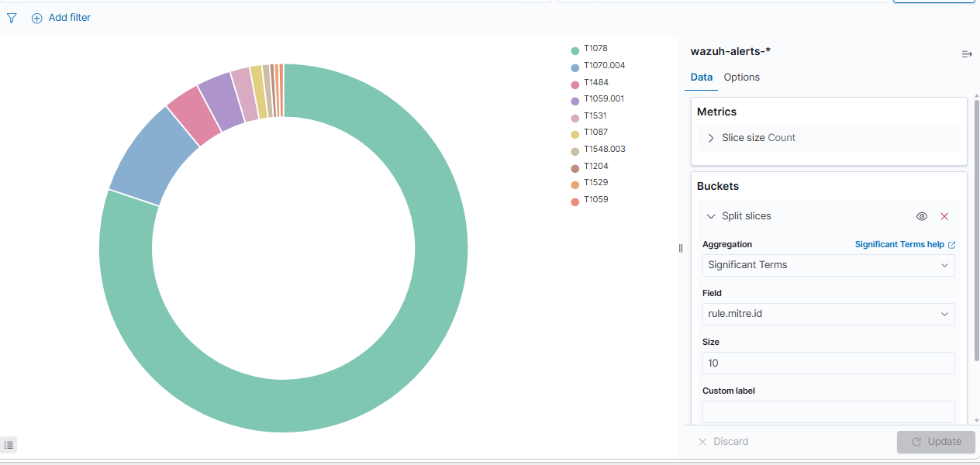This screenshot has width=980, height=465.
Task: Click the Discard X icon
Action: pos(702,442)
